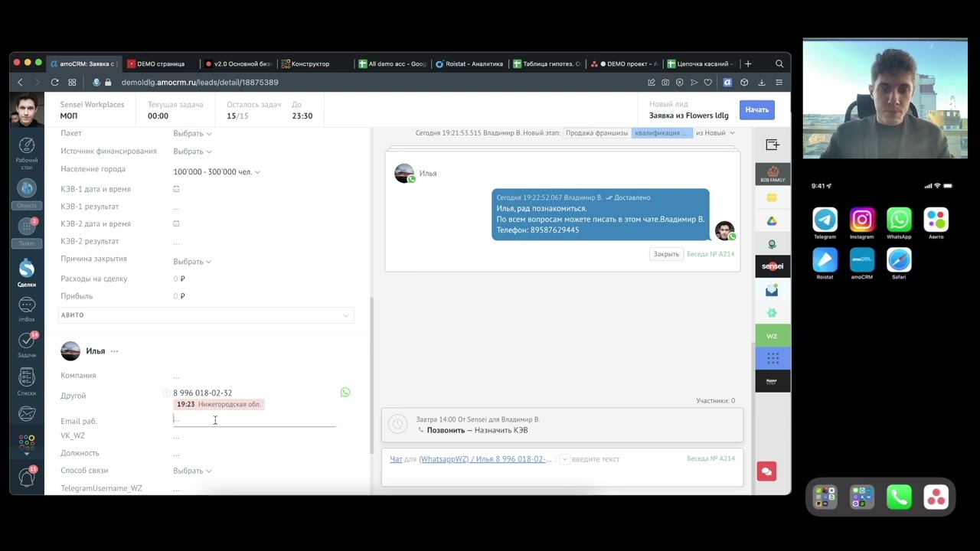Pick КЭВ-2 дата и время calendar

click(x=176, y=223)
